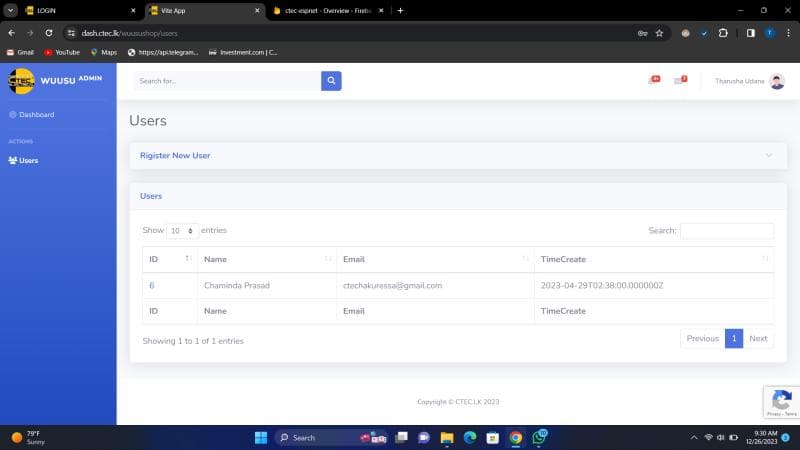This screenshot has height=450, width=800.
Task: Click the WUUSU Admin logo
Action: pyautogui.click(x=56, y=81)
